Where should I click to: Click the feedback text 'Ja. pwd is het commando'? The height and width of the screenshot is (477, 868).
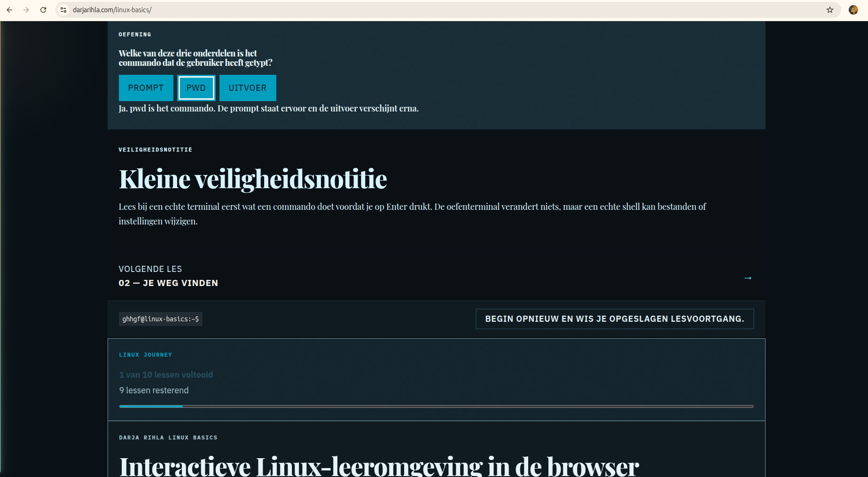point(268,109)
